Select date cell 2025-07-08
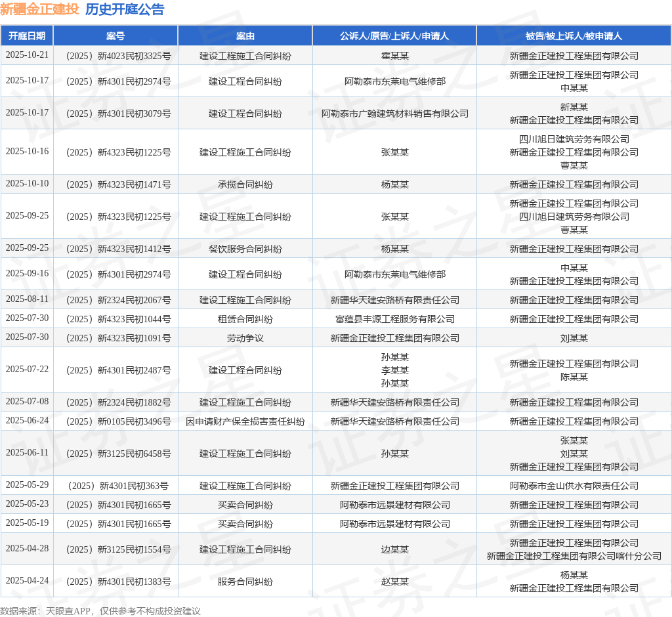 (27, 402)
